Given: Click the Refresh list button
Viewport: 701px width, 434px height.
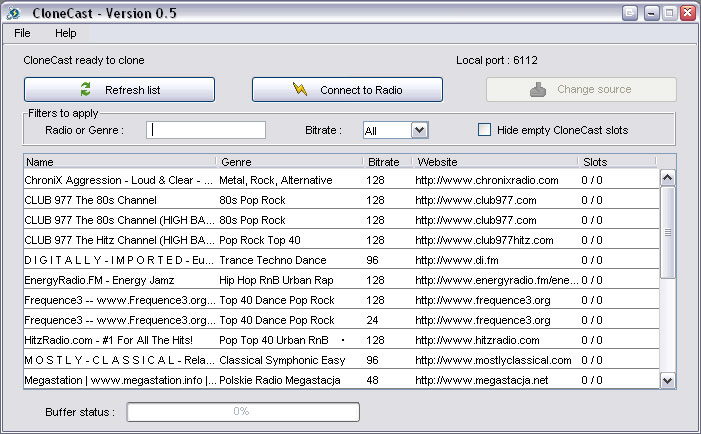Looking at the screenshot, I should click(119, 90).
